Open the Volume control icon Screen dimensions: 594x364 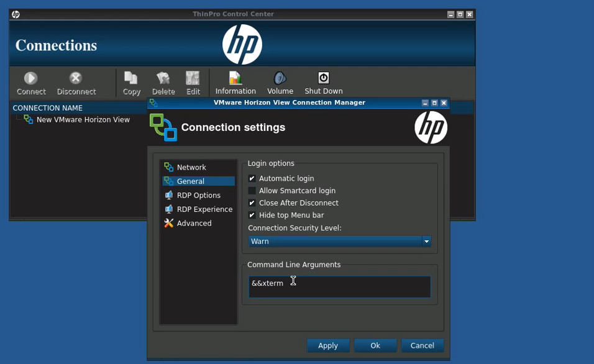pos(280,78)
